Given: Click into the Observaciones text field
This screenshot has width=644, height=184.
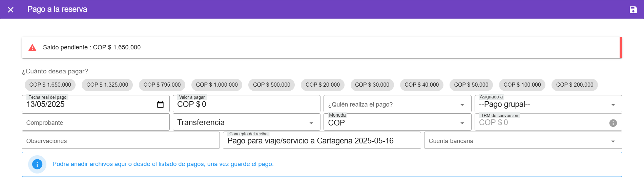Looking at the screenshot, I should pyautogui.click(x=121, y=141).
